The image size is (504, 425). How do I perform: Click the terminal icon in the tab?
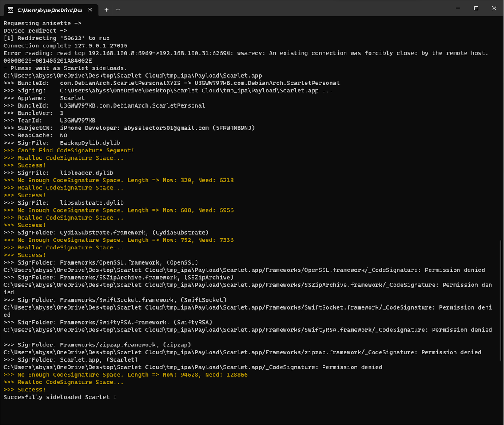tap(10, 10)
